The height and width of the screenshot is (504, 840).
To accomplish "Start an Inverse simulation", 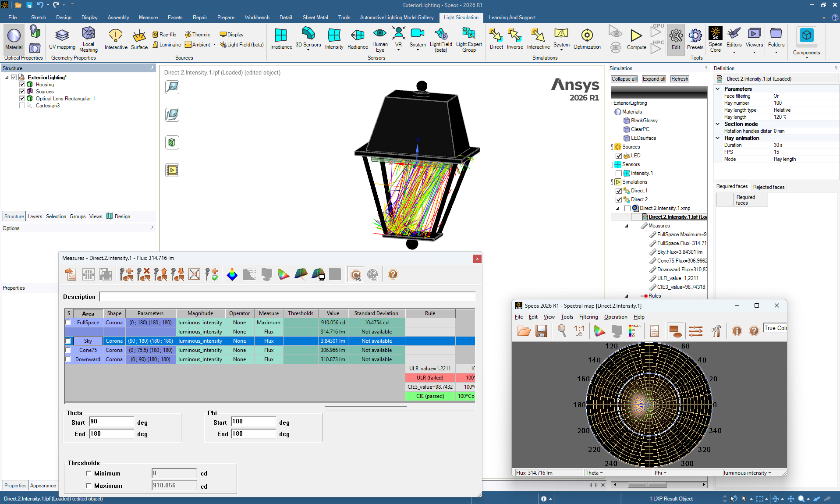I will point(515,39).
